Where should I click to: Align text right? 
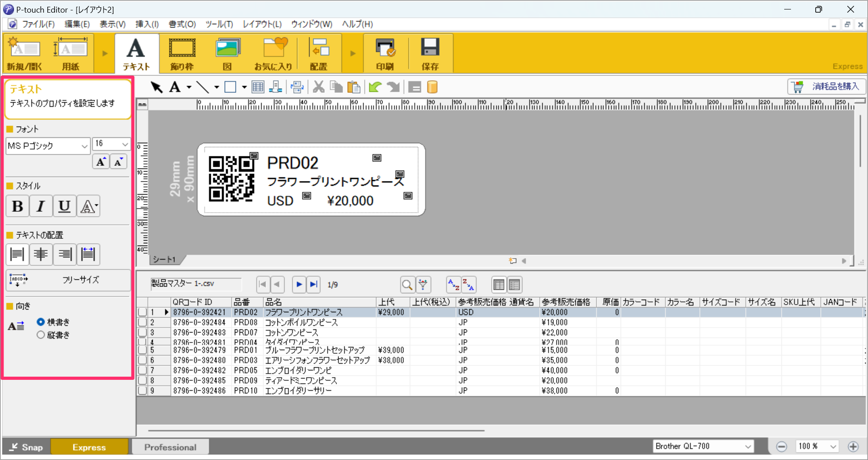65,254
